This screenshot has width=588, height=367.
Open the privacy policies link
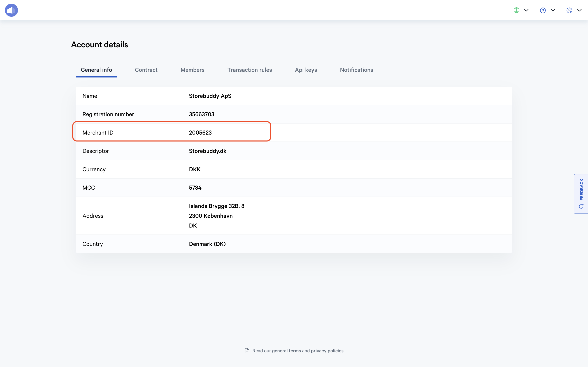pos(327,351)
